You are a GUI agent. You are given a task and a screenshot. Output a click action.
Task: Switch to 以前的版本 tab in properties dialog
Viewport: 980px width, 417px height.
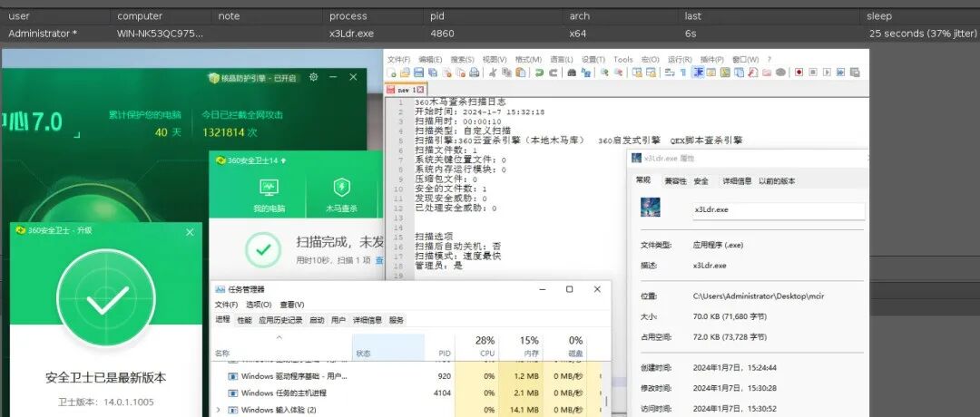[777, 181]
